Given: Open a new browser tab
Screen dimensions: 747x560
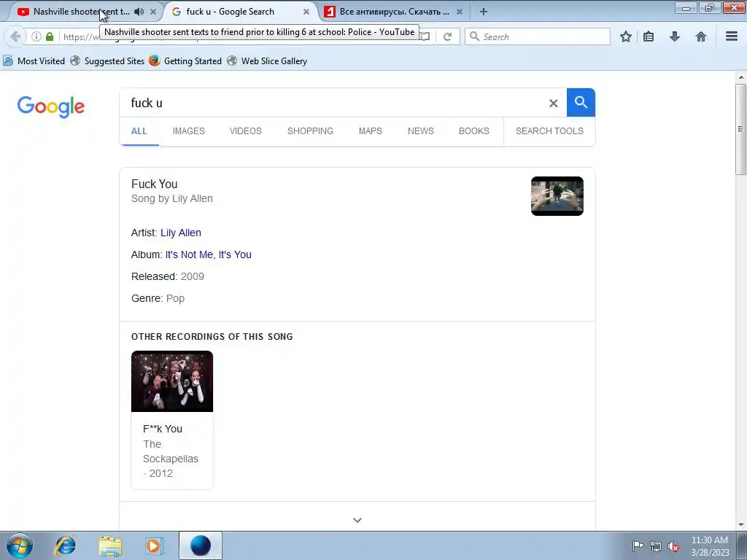Looking at the screenshot, I should (x=483, y=12).
